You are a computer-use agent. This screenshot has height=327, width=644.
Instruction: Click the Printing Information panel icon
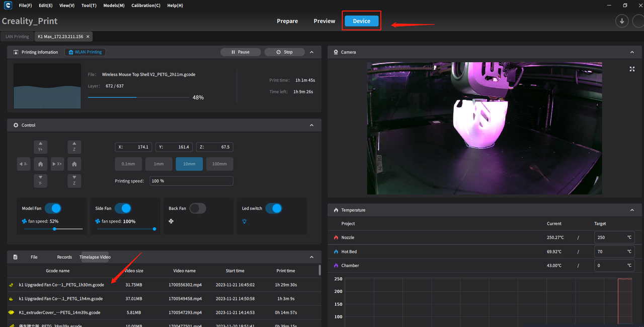click(x=16, y=52)
